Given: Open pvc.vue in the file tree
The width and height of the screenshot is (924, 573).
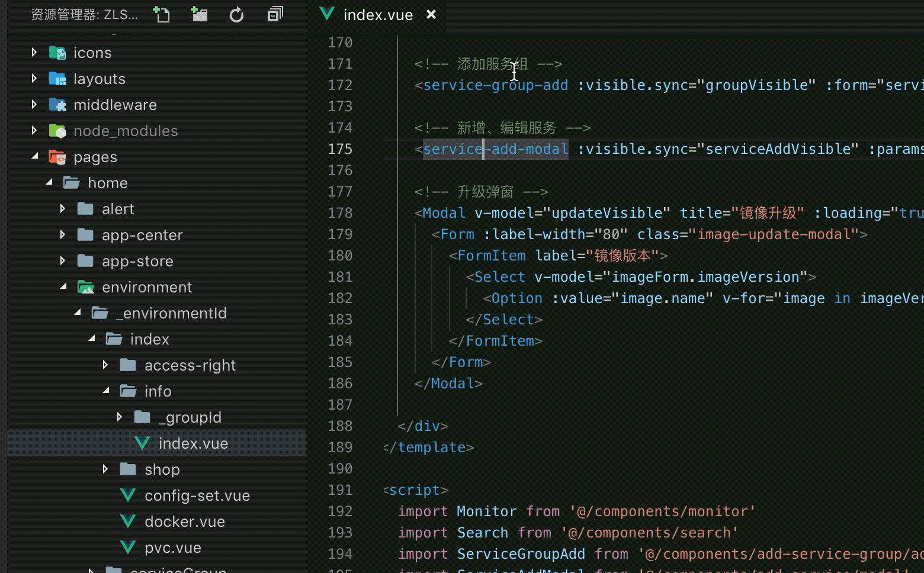Looking at the screenshot, I should (172, 548).
